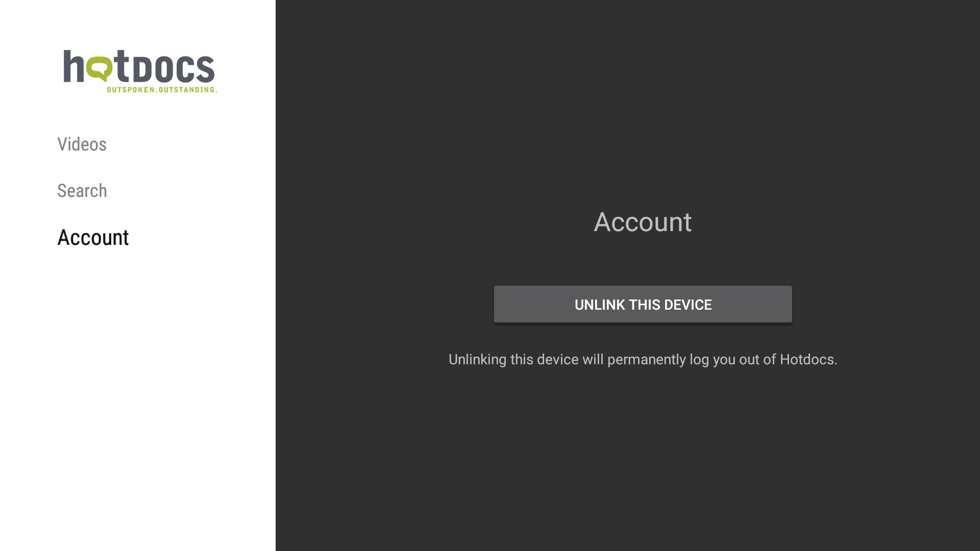
Task: Go to the Search section
Action: (x=82, y=191)
